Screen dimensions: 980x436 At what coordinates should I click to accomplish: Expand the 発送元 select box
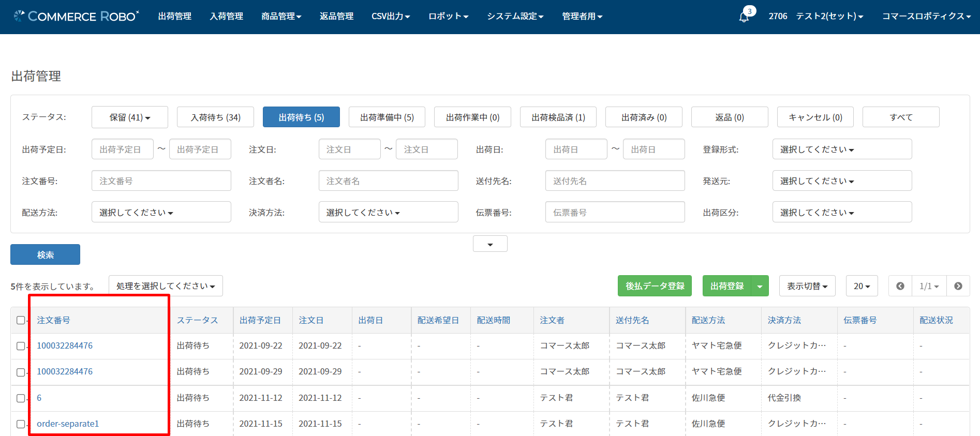[842, 181]
